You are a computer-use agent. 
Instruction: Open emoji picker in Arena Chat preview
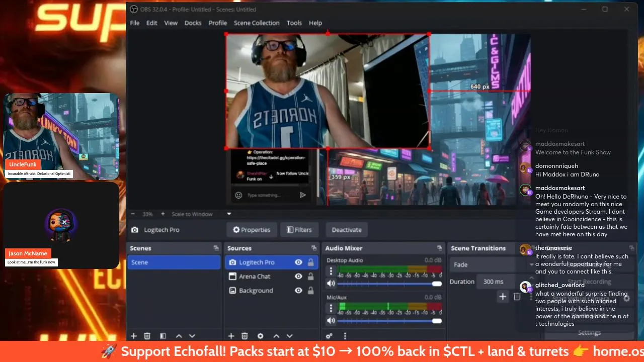coord(238,195)
